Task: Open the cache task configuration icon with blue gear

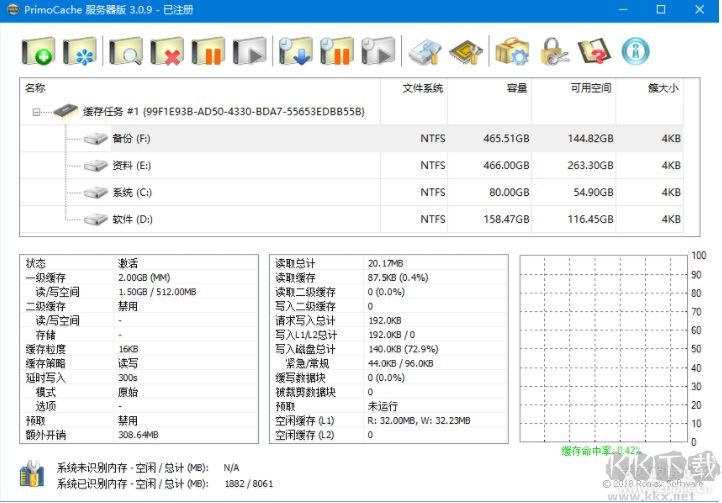Action: point(79,52)
